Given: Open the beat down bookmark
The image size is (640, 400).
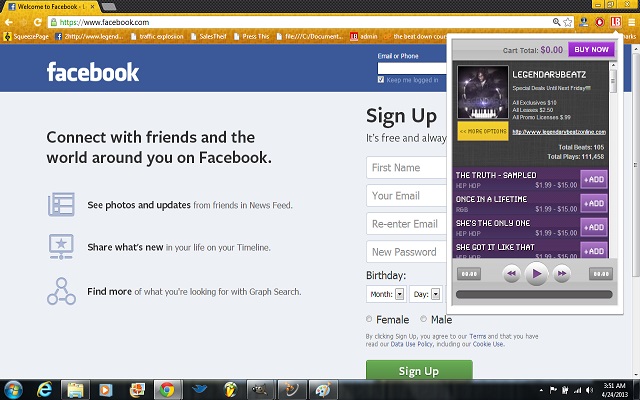Looking at the screenshot, I should [x=414, y=37].
